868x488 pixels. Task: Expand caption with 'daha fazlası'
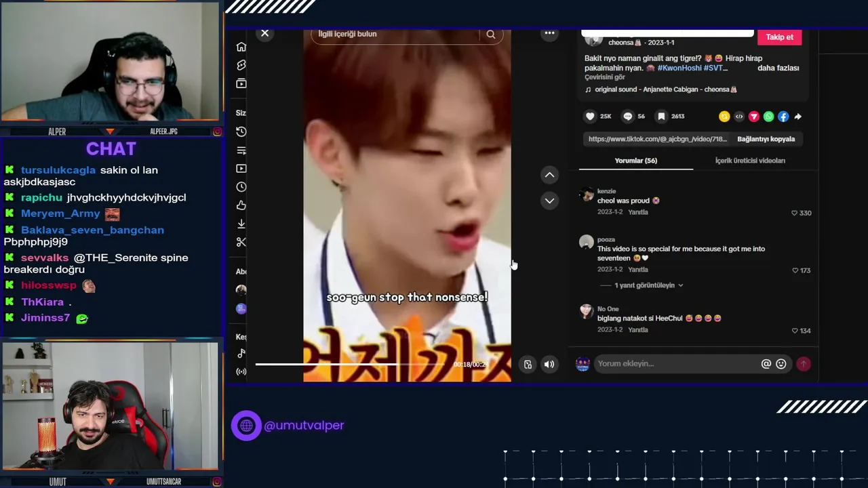tap(778, 68)
